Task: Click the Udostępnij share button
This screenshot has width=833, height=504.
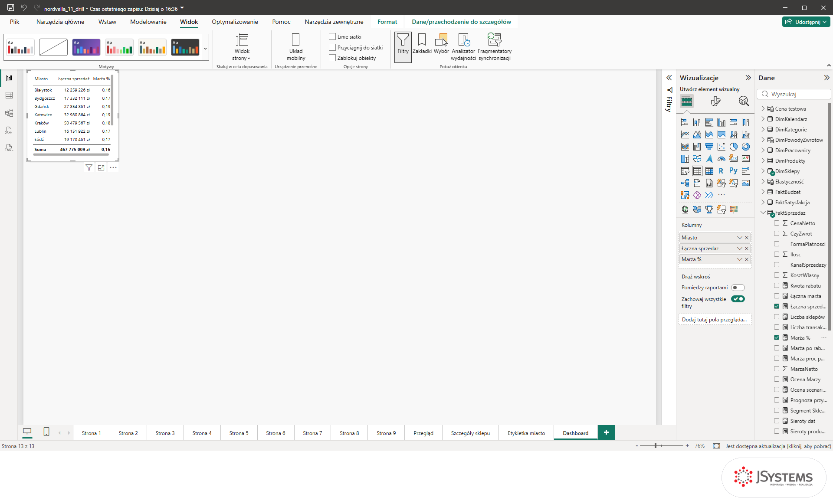Action: point(806,22)
